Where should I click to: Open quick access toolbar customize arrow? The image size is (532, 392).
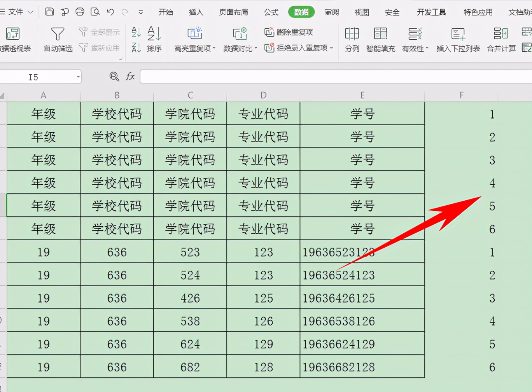click(141, 12)
